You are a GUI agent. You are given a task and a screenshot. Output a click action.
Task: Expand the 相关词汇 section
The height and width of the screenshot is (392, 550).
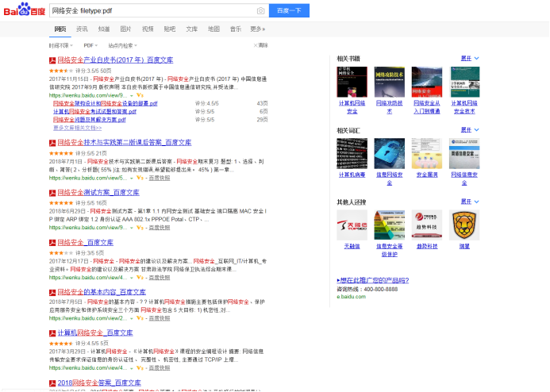[x=470, y=129]
